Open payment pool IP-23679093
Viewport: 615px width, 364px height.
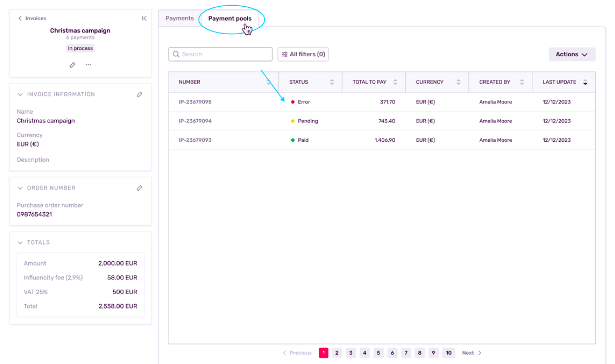point(195,140)
